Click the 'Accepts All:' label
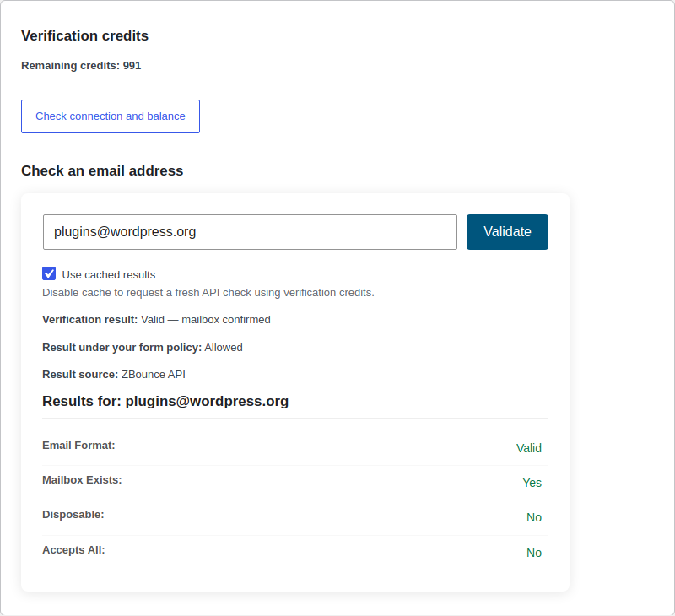This screenshot has height=616, width=675. point(73,550)
